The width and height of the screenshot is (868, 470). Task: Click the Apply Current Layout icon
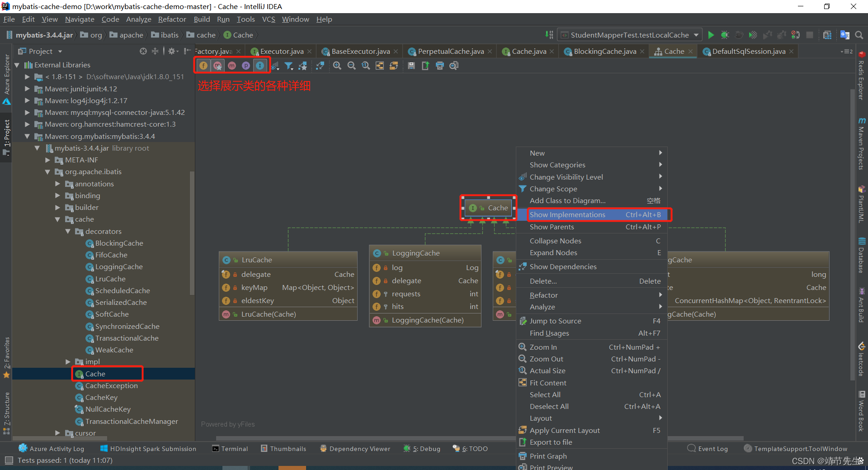click(394, 66)
